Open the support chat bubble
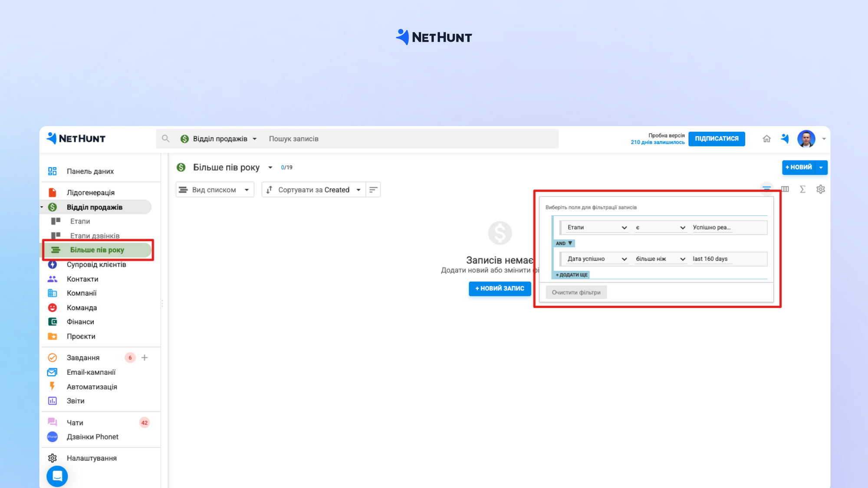 57,476
